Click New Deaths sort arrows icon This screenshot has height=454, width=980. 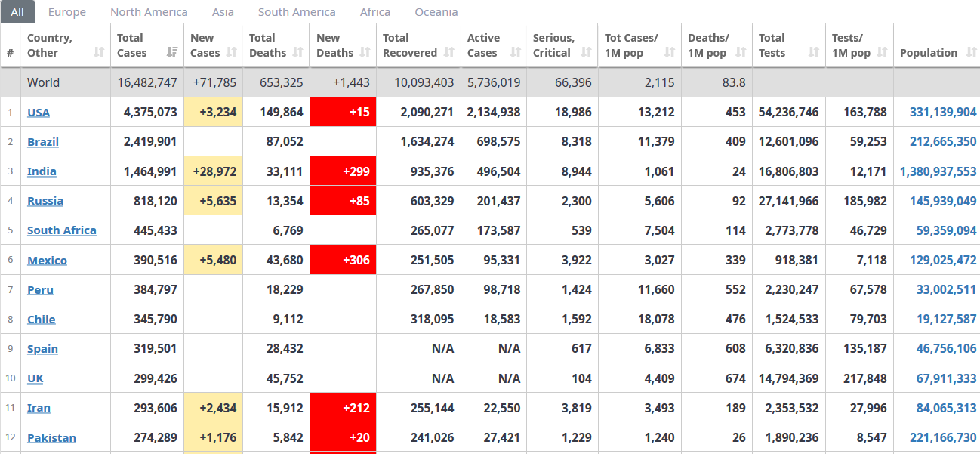(365, 53)
